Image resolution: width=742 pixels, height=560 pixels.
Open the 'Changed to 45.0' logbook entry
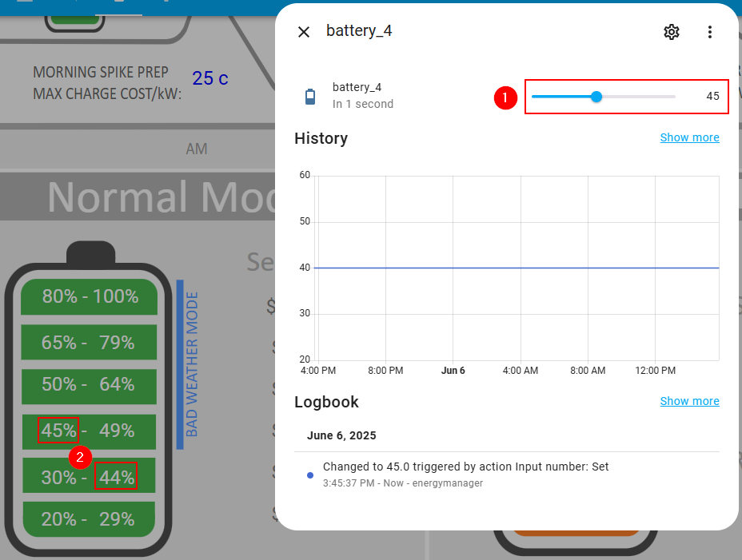(465, 467)
